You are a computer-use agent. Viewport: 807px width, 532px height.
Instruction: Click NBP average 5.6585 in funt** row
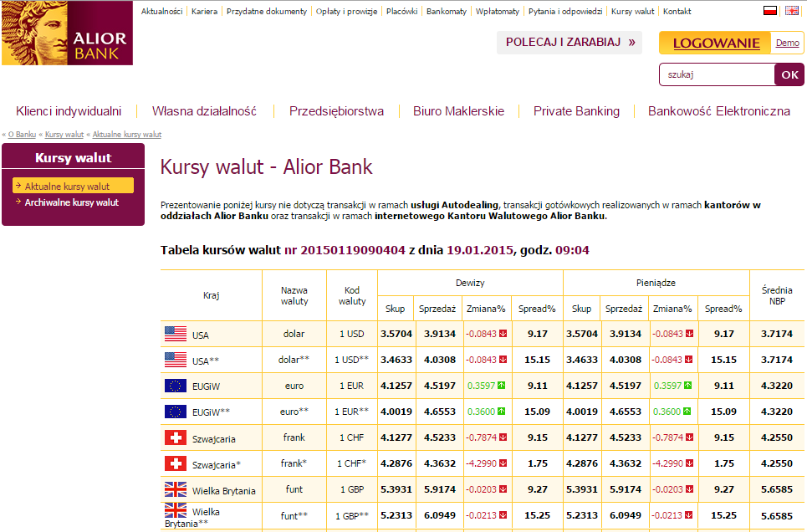tap(777, 515)
